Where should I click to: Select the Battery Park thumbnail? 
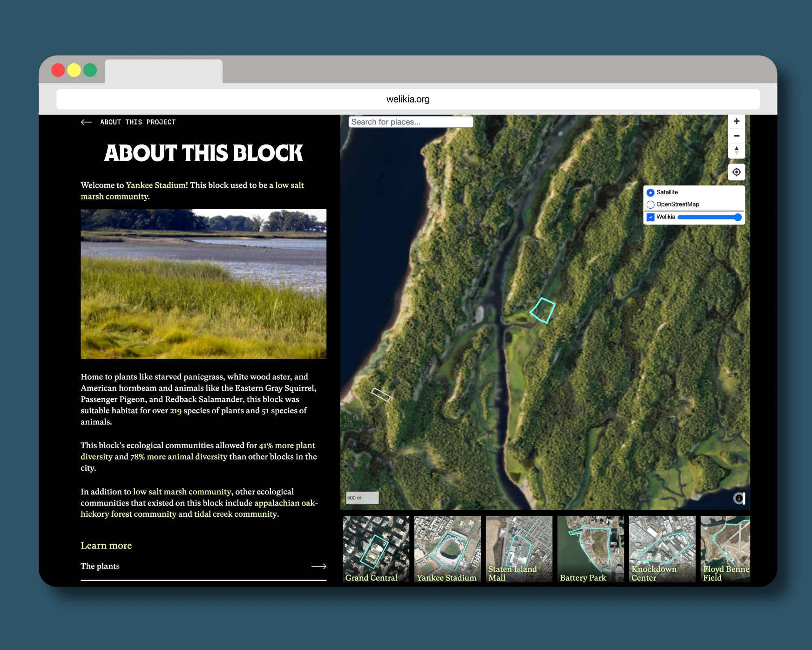[x=590, y=549]
